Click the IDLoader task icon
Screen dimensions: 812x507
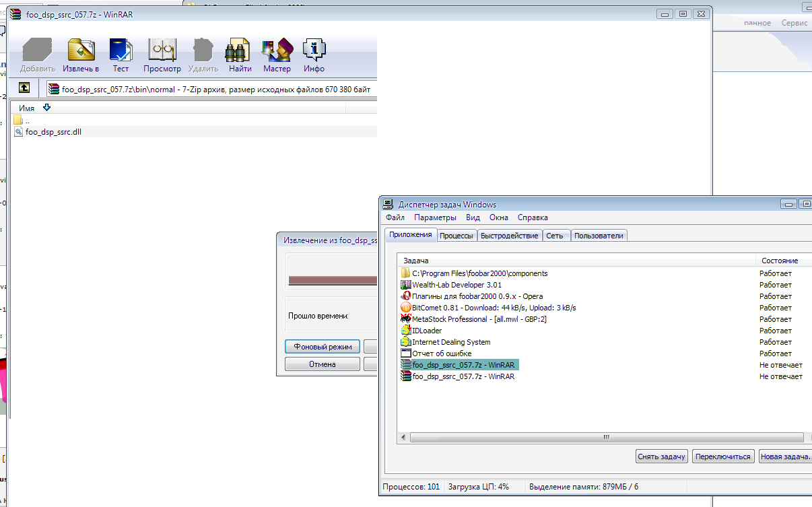point(405,331)
